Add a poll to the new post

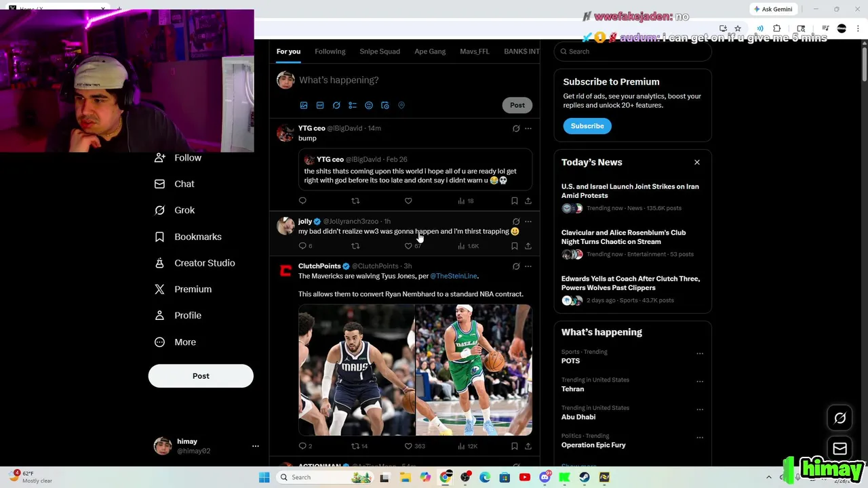[x=353, y=105]
